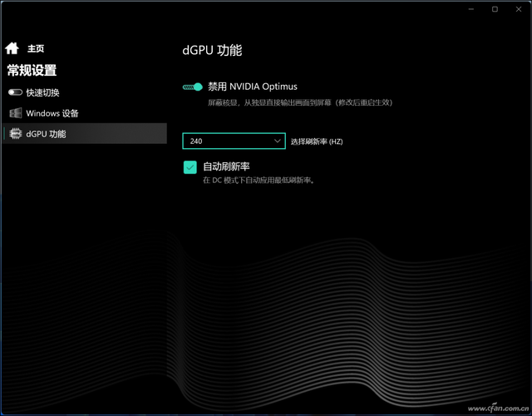532x416 pixels.
Task: Click the dGPU 功能 page heading
Action: (x=212, y=50)
